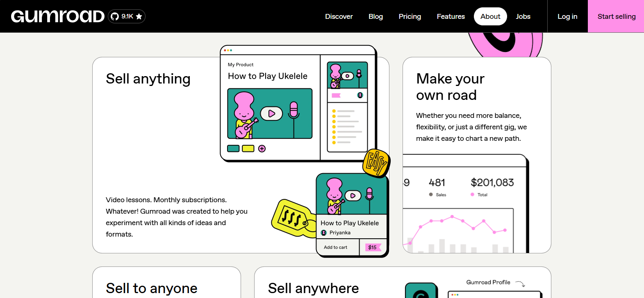Open the Discover page
The height and width of the screenshot is (298, 644).
(339, 16)
